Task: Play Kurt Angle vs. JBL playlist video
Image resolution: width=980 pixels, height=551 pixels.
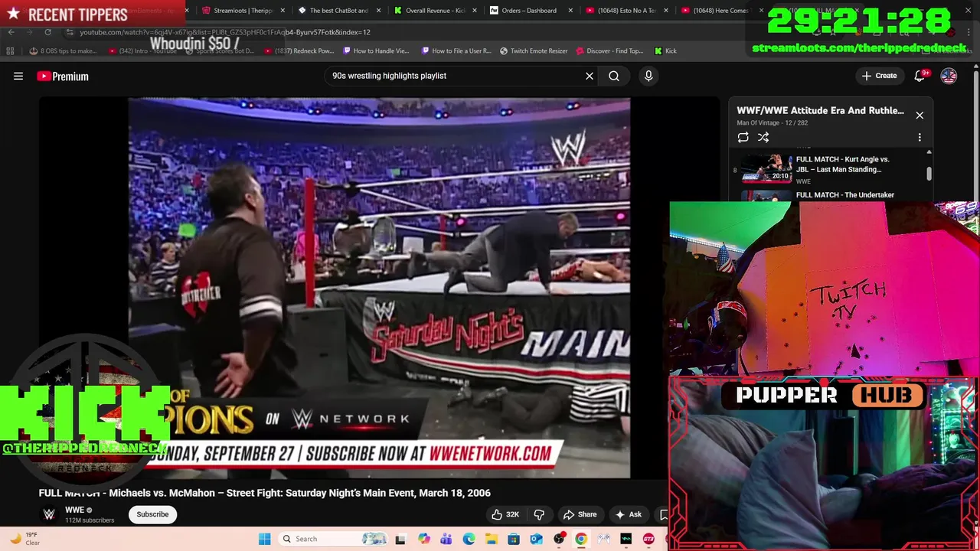Action: (831, 169)
